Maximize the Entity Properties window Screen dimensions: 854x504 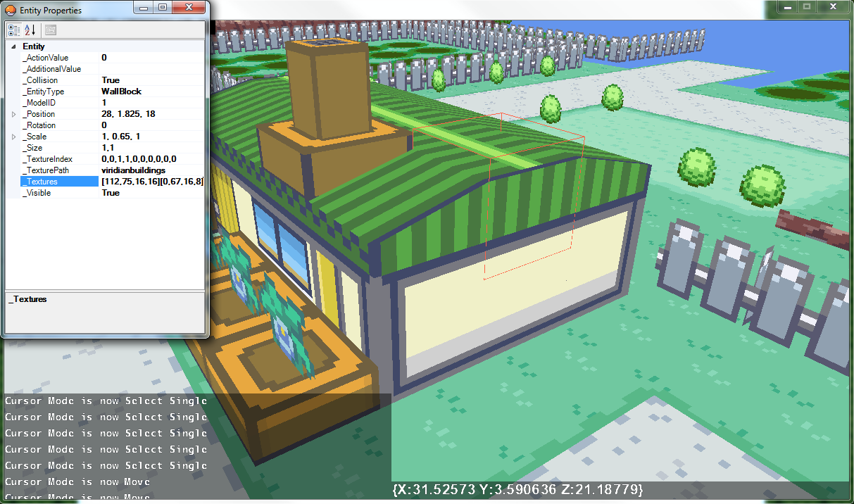[163, 8]
